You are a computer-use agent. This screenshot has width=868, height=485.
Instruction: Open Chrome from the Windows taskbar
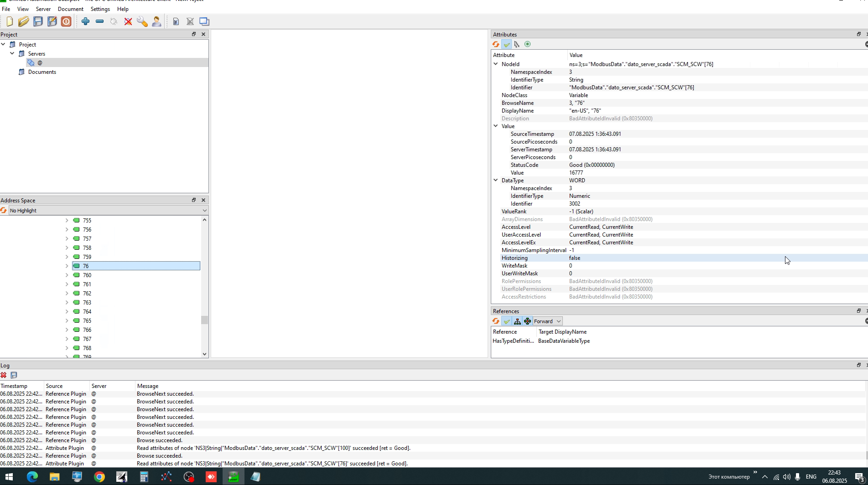coord(99,477)
